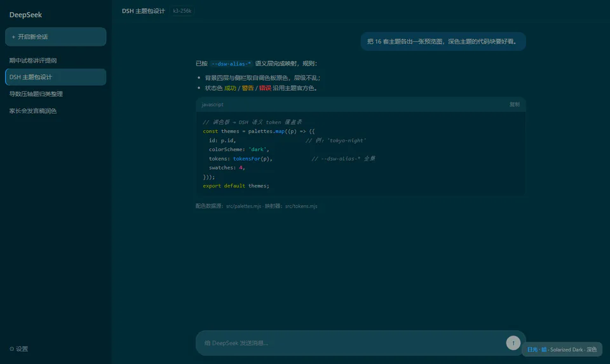Click the DeepSeek logo text
The image size is (610, 364).
pos(25,15)
